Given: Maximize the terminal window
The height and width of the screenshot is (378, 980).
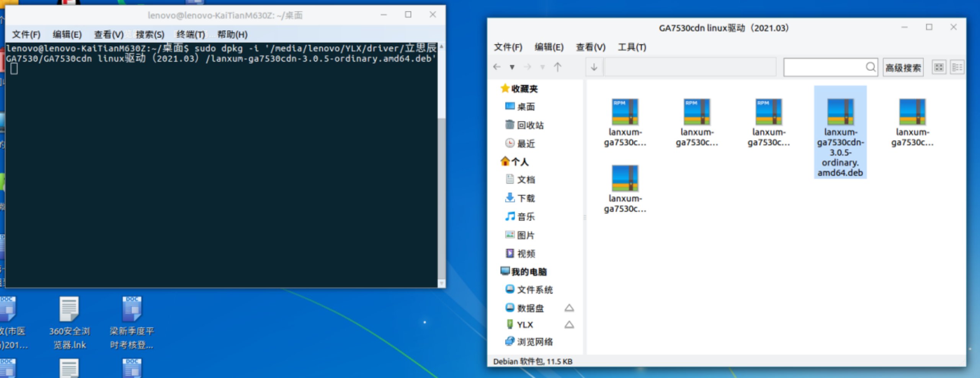Looking at the screenshot, I should (408, 15).
